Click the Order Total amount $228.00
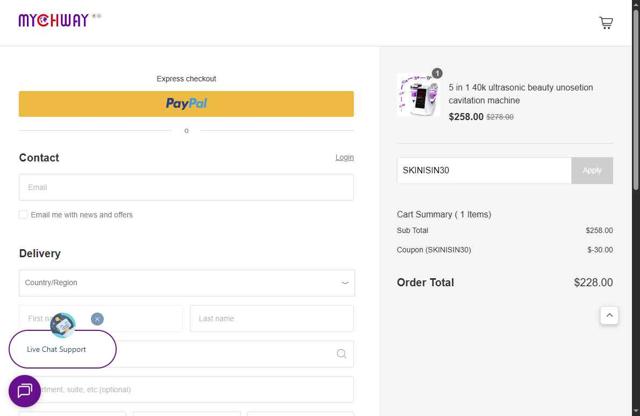 coord(593,283)
